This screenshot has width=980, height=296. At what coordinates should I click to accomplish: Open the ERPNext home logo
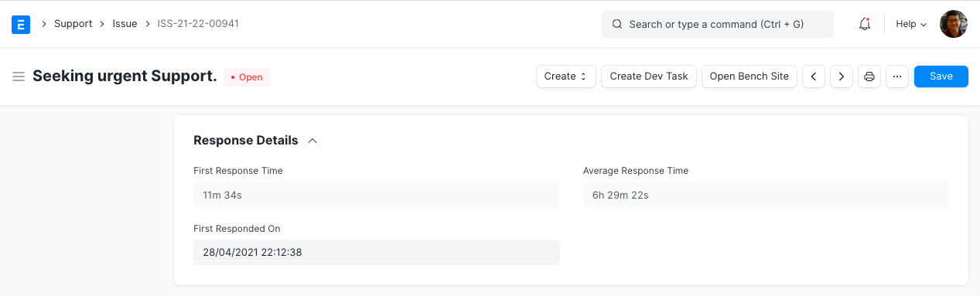click(21, 24)
